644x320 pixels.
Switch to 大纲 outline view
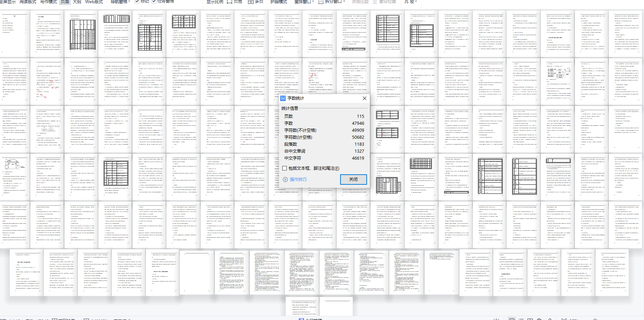[77, 2]
